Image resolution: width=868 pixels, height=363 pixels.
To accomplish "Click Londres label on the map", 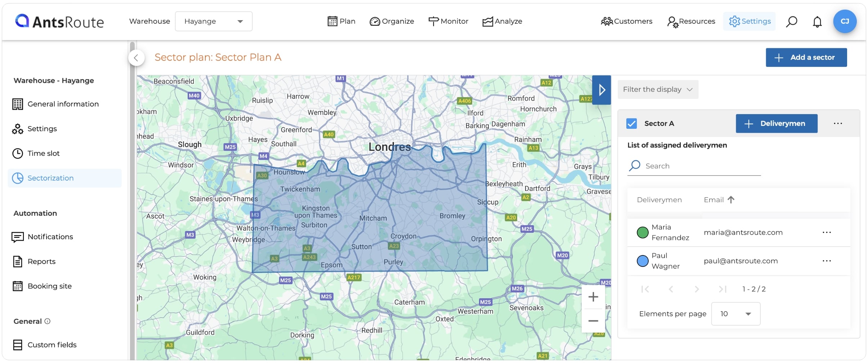I will [389, 147].
